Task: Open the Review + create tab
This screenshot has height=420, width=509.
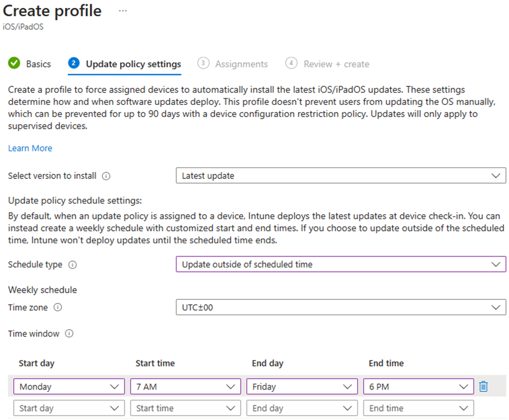Action: (336, 64)
